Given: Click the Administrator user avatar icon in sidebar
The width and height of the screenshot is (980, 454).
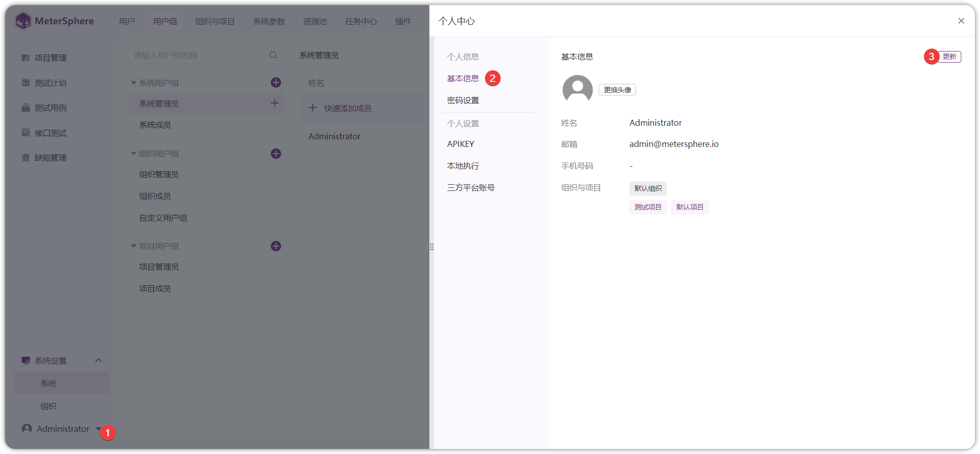Looking at the screenshot, I should click(x=27, y=428).
